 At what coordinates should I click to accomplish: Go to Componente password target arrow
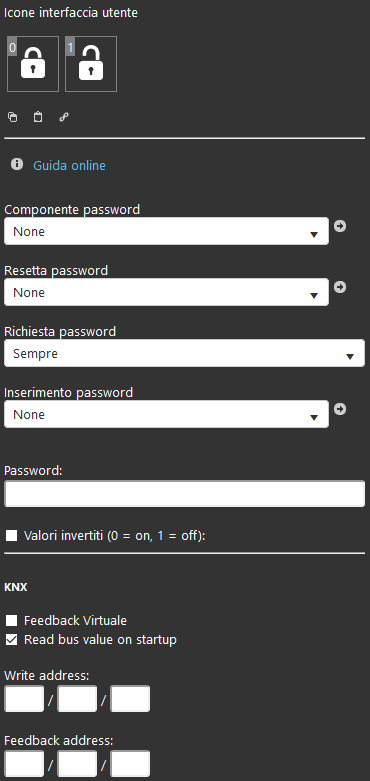[x=340, y=226]
